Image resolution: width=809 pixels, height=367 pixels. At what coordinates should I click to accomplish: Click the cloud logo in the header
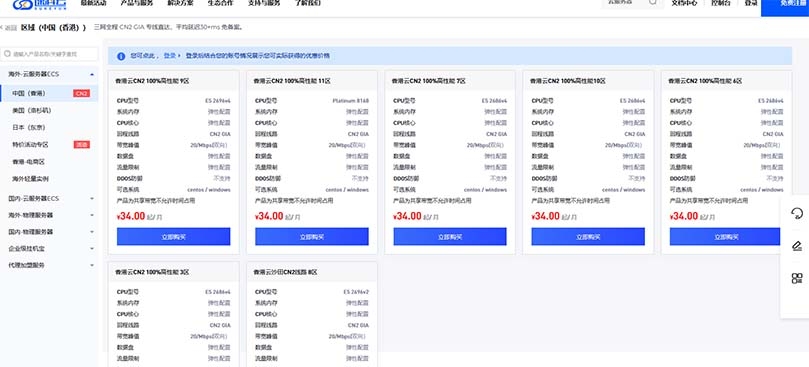click(x=39, y=5)
